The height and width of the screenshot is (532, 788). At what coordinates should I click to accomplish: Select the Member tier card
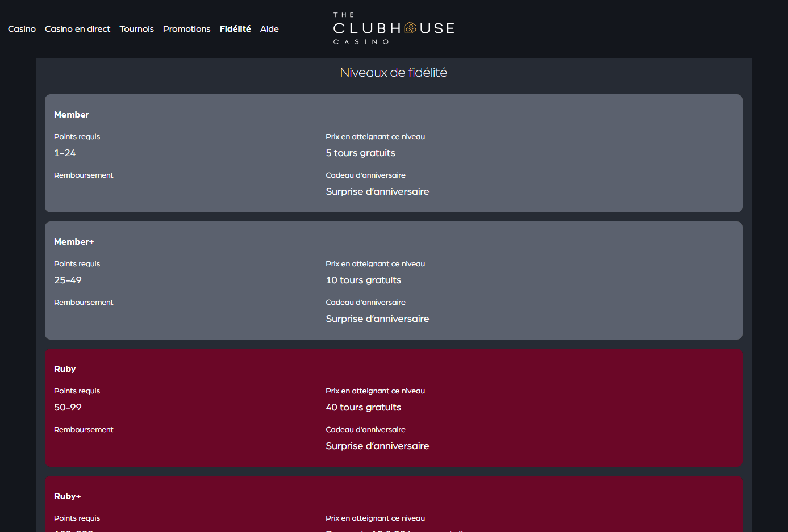click(x=394, y=153)
